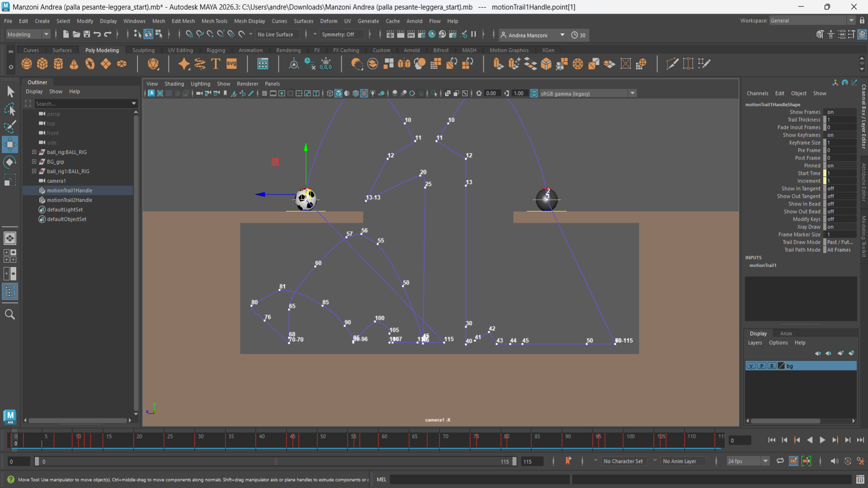Toggle the P playback box of bg layer
The height and width of the screenshot is (488, 868).
tap(762, 366)
